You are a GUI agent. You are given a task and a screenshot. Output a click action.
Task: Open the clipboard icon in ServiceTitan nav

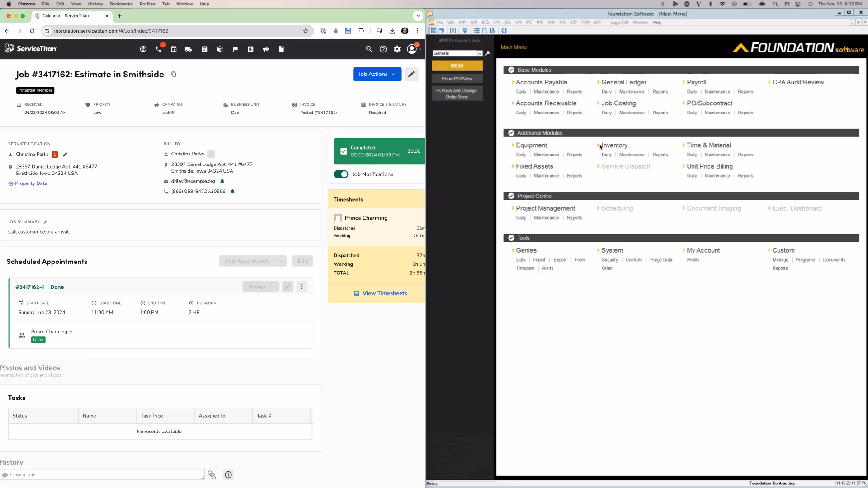point(204,49)
